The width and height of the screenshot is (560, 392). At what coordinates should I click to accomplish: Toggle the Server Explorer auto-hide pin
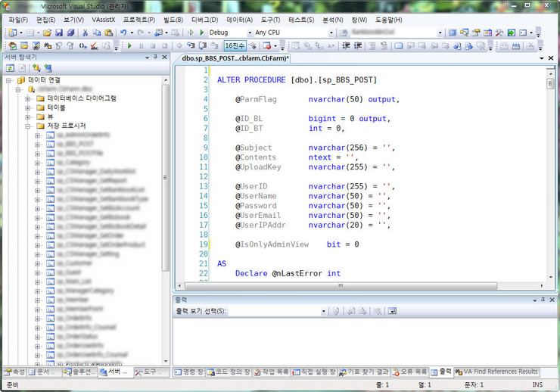click(x=155, y=57)
